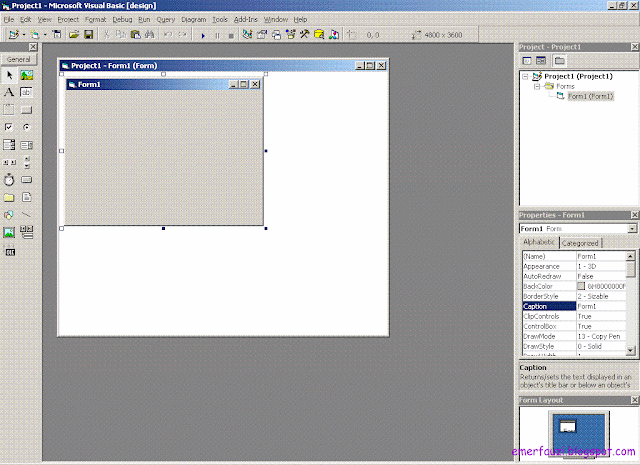Select the HScrollBar control in the toolbox

click(9, 162)
